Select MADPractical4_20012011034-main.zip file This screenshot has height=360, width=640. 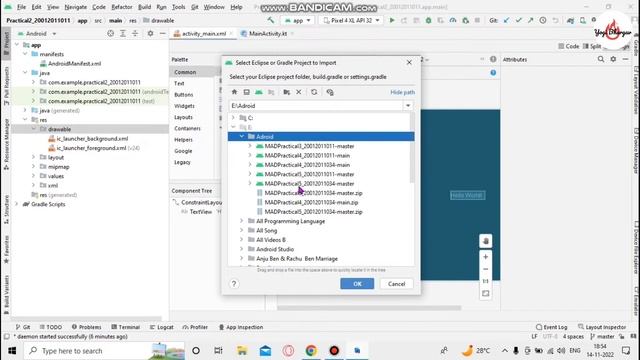(311, 202)
